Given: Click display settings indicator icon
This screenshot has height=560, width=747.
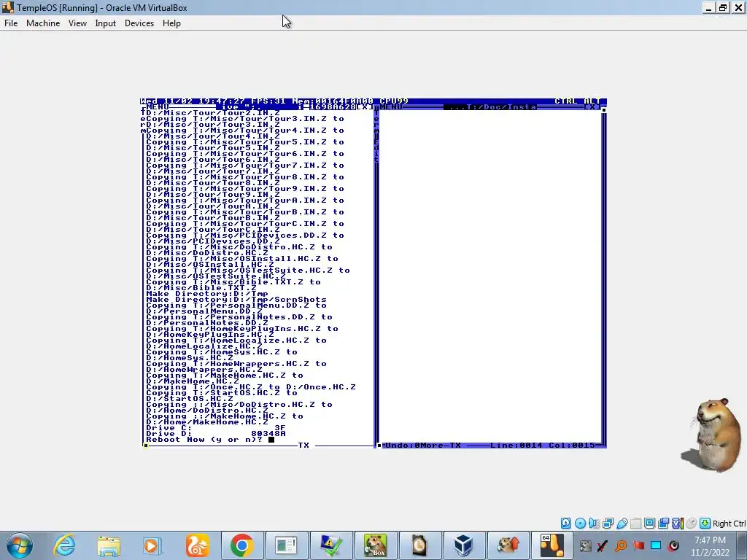Looking at the screenshot, I should pos(649,524).
